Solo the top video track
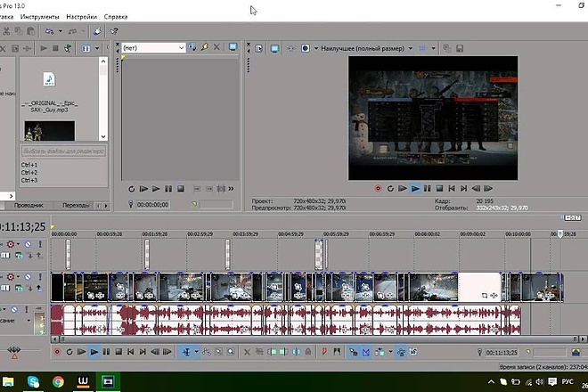 pyautogui.click(x=40, y=244)
